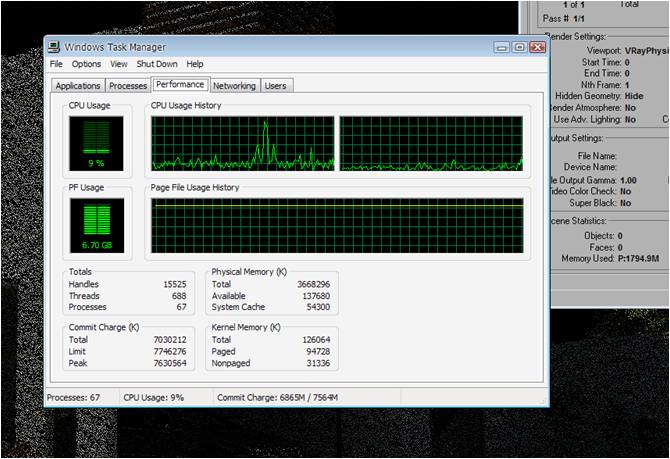Open the Options menu
This screenshot has width=670, height=459.
tap(86, 64)
